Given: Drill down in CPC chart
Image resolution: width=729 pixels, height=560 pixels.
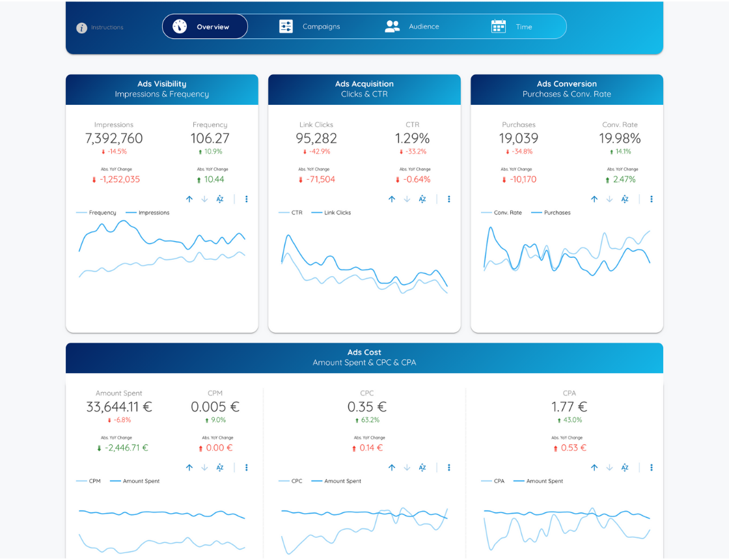Looking at the screenshot, I should point(407,468).
